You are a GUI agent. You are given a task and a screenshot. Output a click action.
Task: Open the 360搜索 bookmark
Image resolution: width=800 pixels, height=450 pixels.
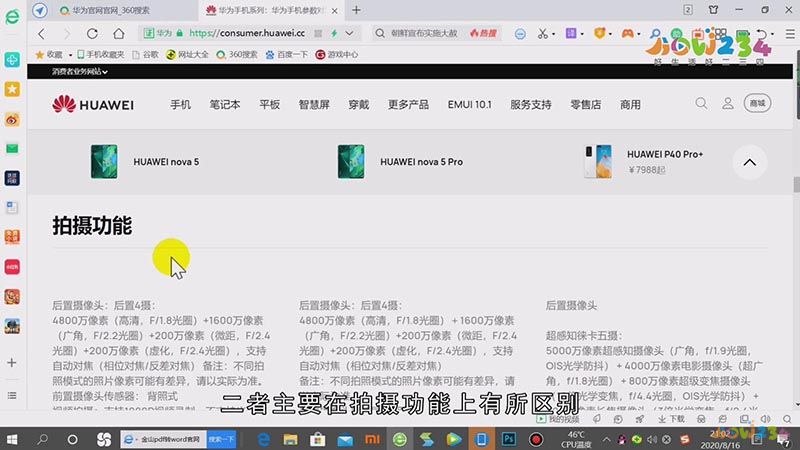click(x=237, y=55)
